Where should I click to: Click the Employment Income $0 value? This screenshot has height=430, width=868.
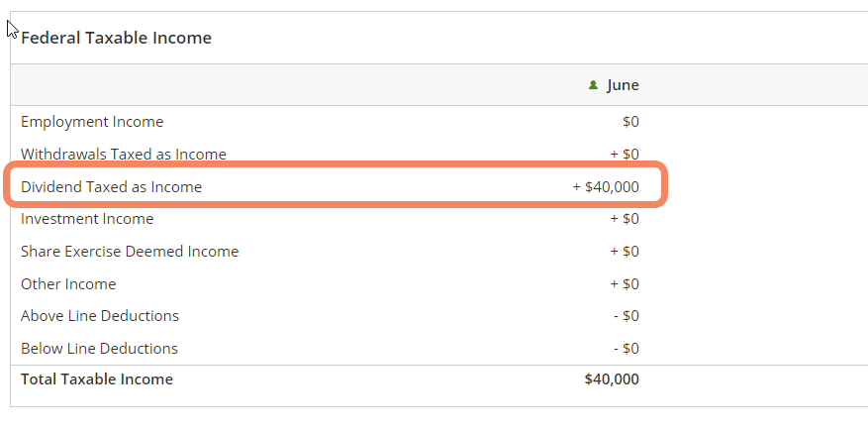click(x=630, y=121)
